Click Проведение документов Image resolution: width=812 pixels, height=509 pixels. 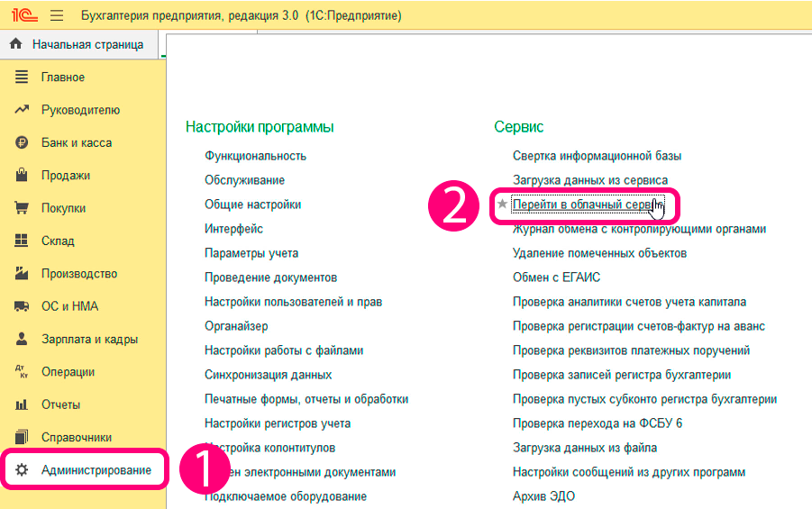[x=271, y=277]
